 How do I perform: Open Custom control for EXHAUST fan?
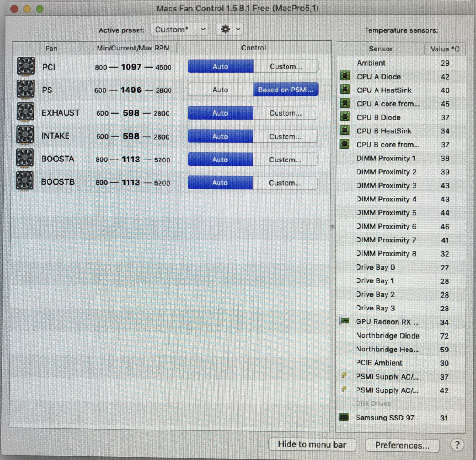click(286, 113)
